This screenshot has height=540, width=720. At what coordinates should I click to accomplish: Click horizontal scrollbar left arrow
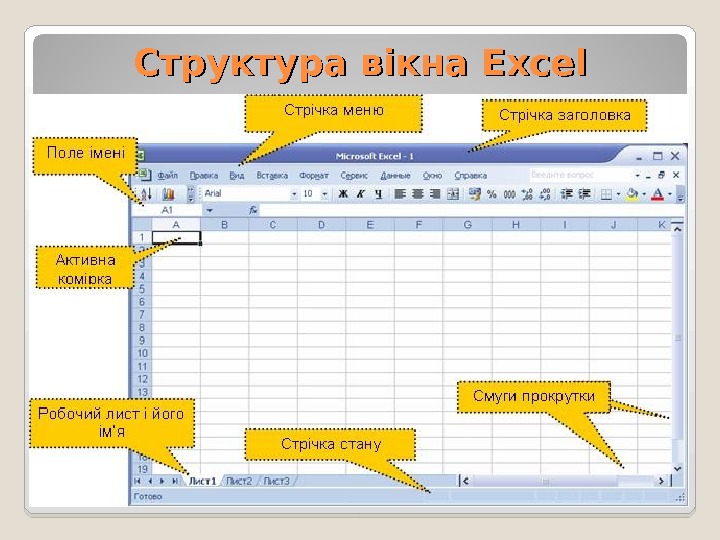(466, 481)
